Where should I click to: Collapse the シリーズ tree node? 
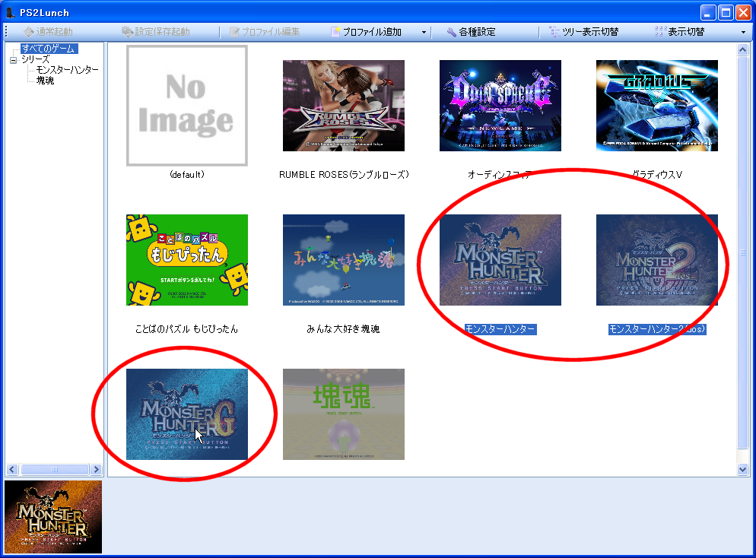point(14,60)
